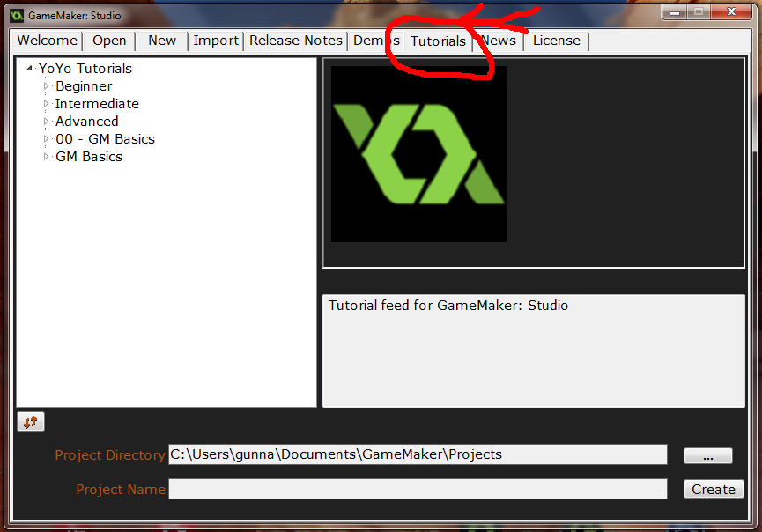The width and height of the screenshot is (762, 532).
Task: Go to the New tab
Action: [162, 41]
